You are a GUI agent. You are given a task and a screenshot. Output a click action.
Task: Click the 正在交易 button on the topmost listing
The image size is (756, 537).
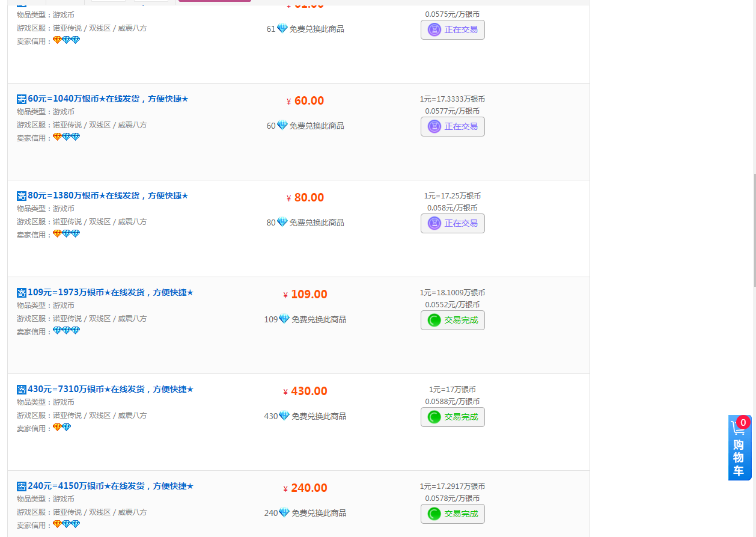[453, 29]
